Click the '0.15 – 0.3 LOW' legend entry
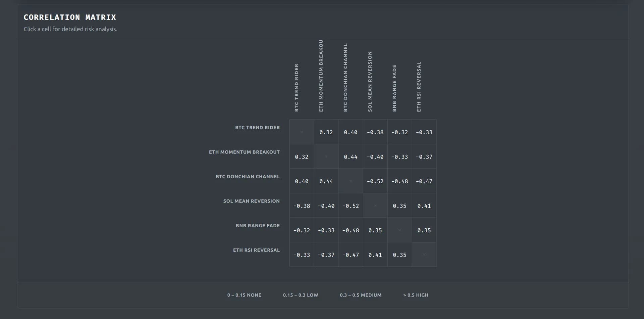The width and height of the screenshot is (644, 319). point(301,295)
